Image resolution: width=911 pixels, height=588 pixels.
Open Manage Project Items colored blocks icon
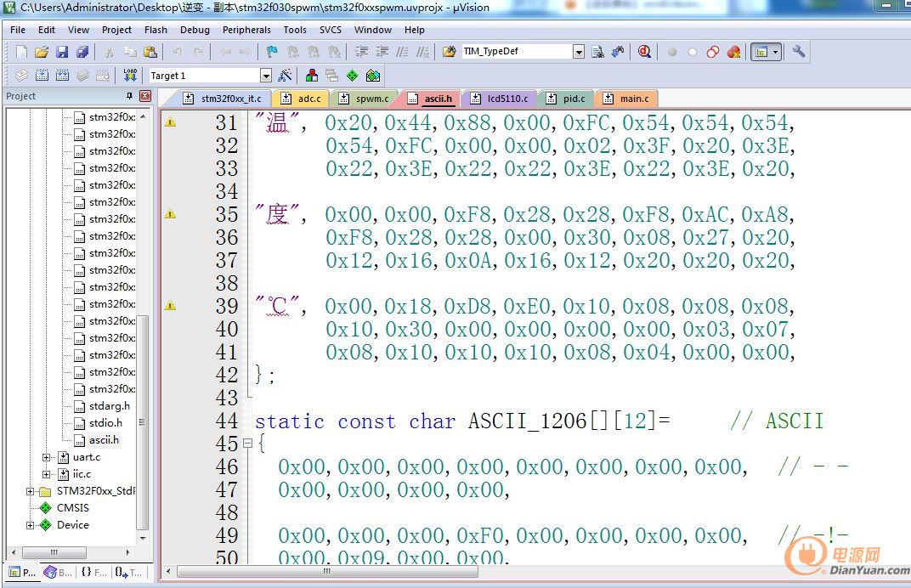pyautogui.click(x=312, y=75)
